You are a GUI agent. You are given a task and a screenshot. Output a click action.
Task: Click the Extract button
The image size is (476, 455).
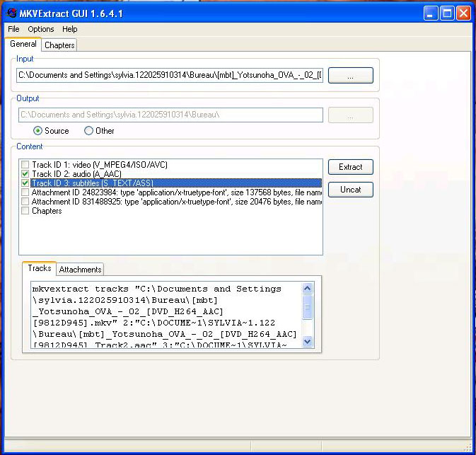click(350, 167)
